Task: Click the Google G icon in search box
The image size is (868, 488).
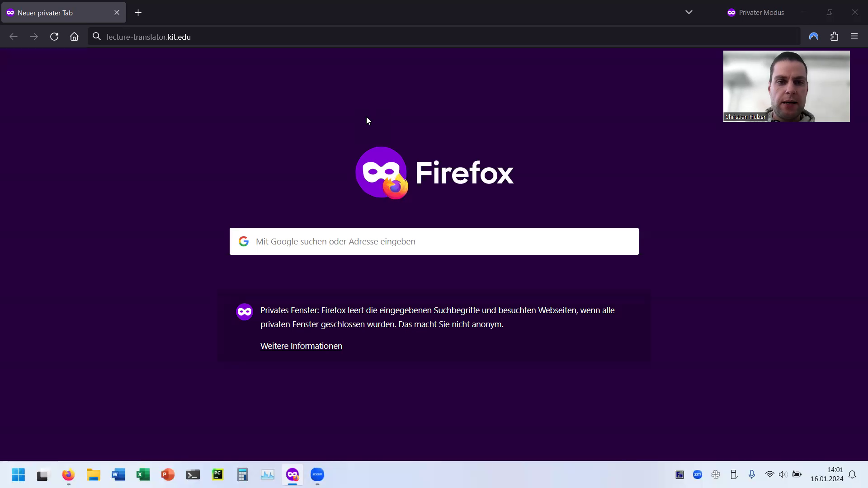Action: pos(244,241)
